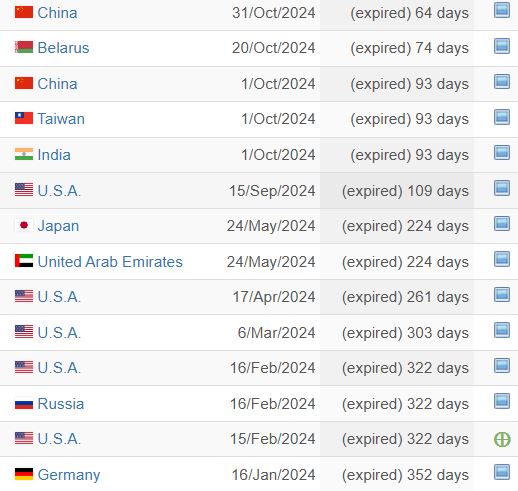The image size is (518, 491).
Task: Open the Germany country link
Action: click(69, 475)
